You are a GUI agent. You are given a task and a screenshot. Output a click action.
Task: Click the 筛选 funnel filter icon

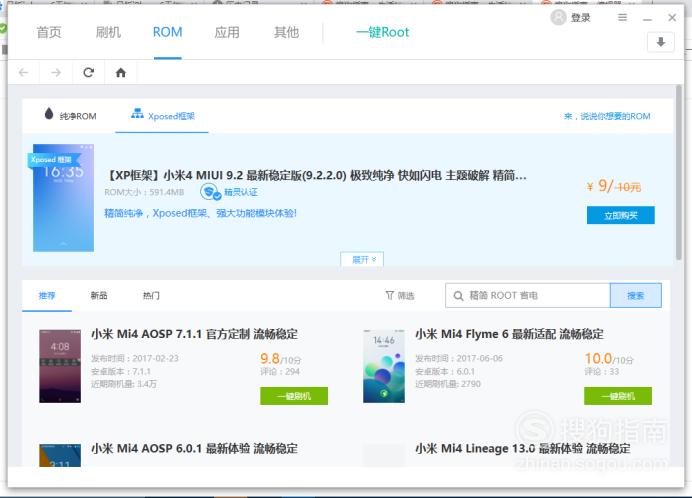pyautogui.click(x=389, y=295)
